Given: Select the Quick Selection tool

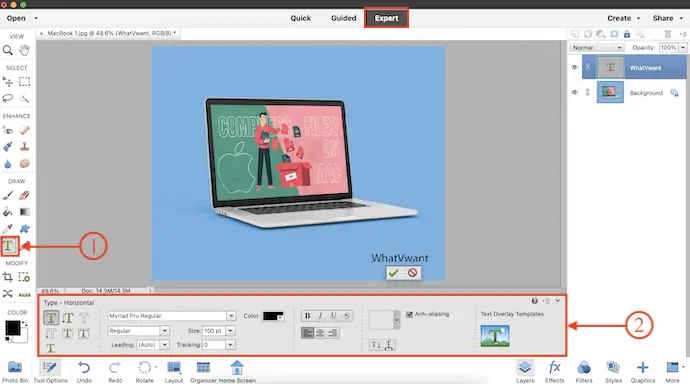Looking at the screenshot, I should tap(24, 98).
